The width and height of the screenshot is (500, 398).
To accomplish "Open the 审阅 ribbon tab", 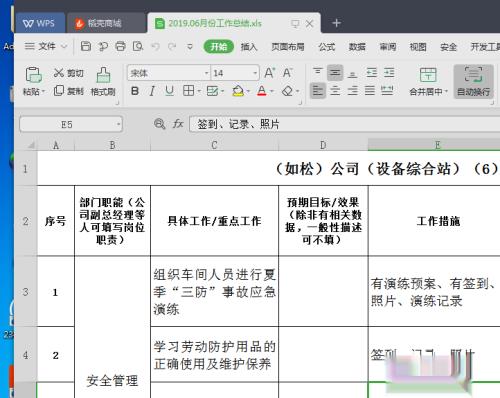I will pyautogui.click(x=388, y=47).
